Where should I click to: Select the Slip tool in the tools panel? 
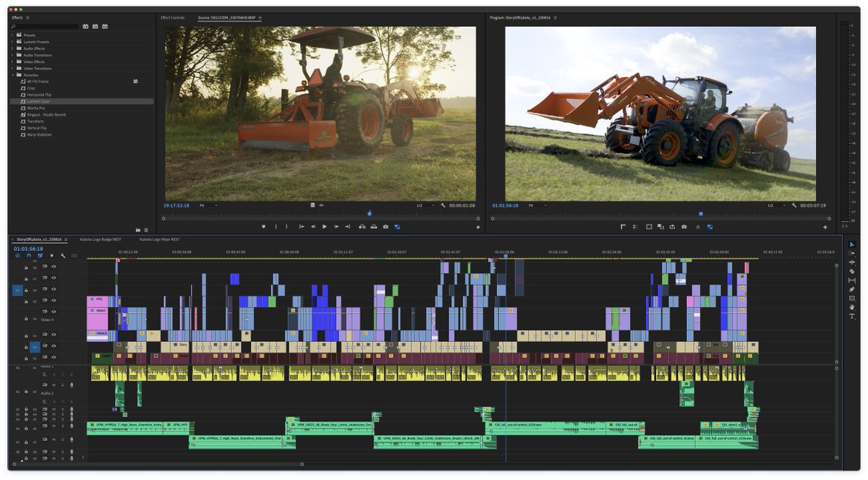(851, 280)
